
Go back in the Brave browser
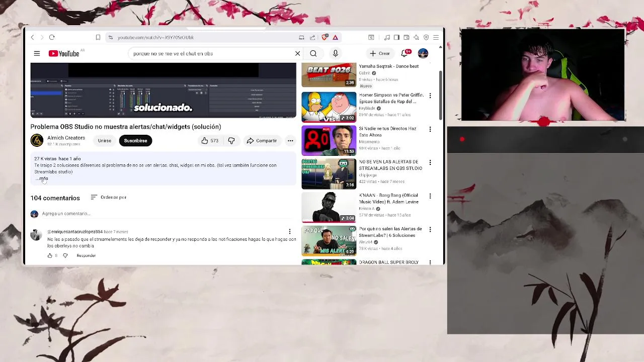click(x=33, y=37)
